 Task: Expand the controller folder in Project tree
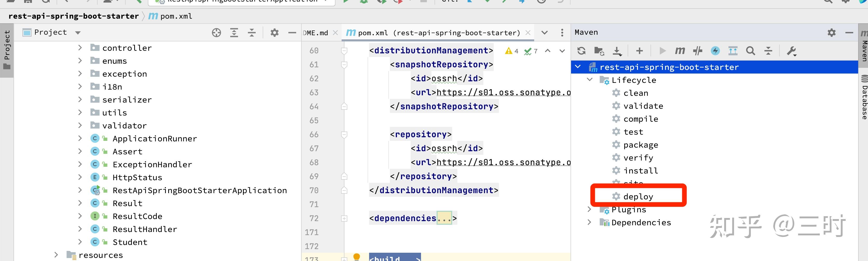[x=80, y=48]
